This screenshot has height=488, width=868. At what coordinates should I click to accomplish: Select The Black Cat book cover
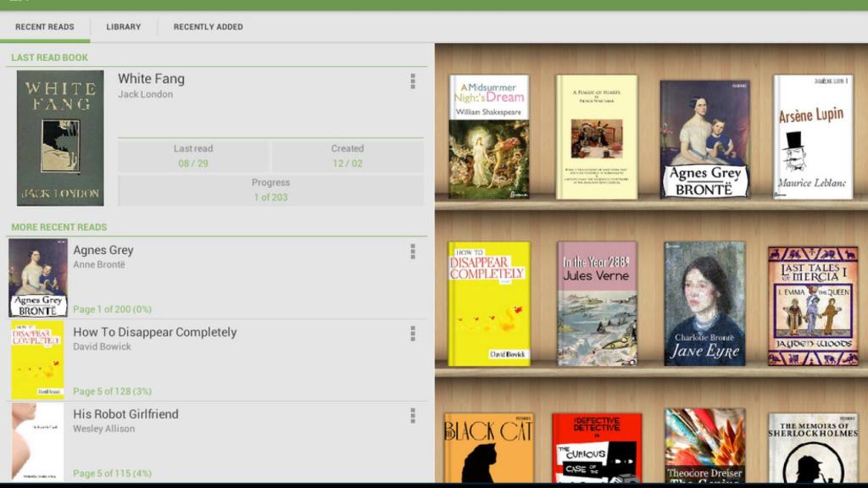tap(488, 447)
